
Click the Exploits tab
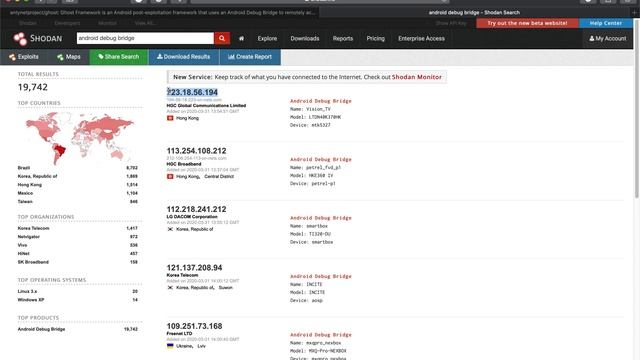24,57
